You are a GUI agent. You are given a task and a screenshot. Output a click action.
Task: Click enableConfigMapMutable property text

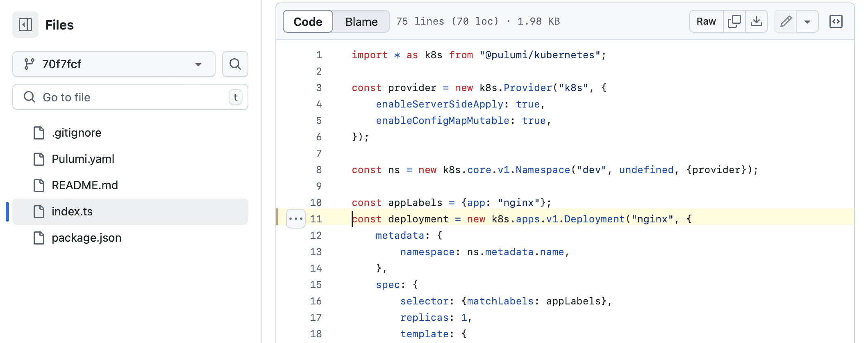(x=443, y=121)
